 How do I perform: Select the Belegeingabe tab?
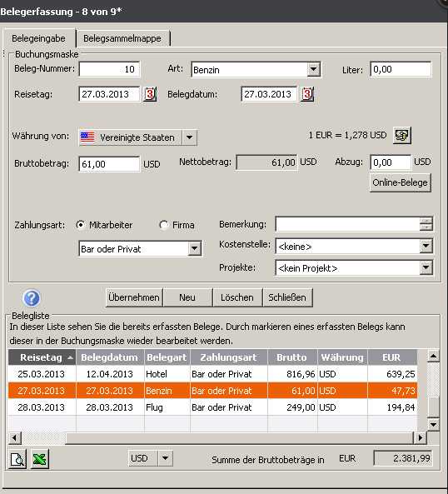pos(39,38)
